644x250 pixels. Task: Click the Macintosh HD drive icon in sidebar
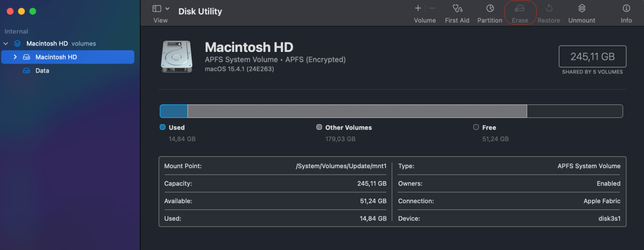26,57
